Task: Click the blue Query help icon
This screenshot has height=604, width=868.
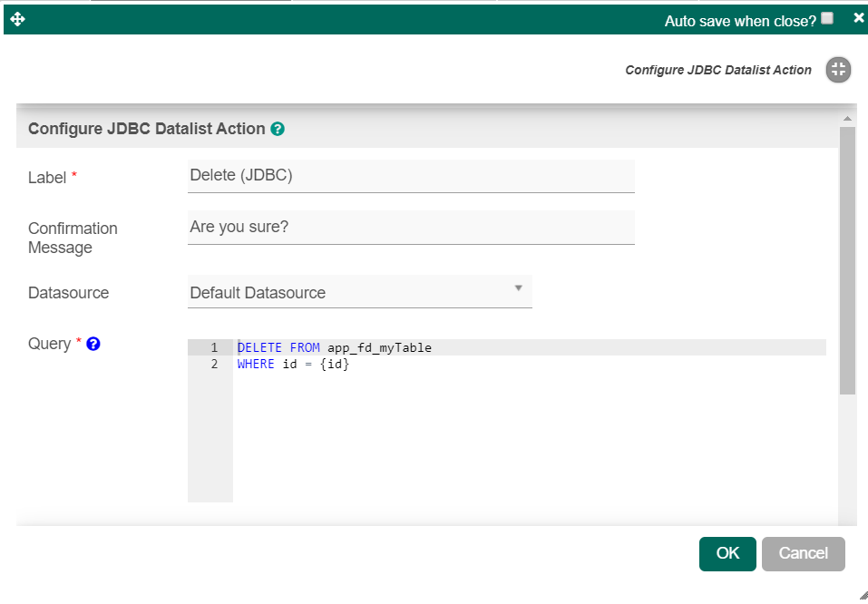Action: pos(93,344)
